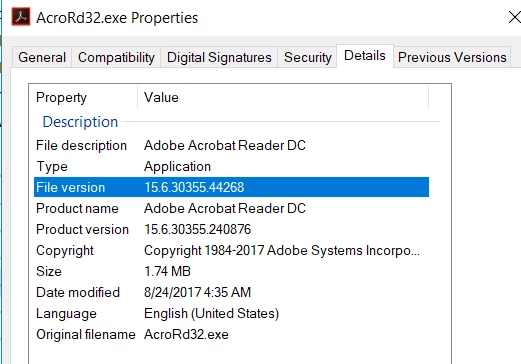Open the Previous Versions tab

[x=452, y=57]
